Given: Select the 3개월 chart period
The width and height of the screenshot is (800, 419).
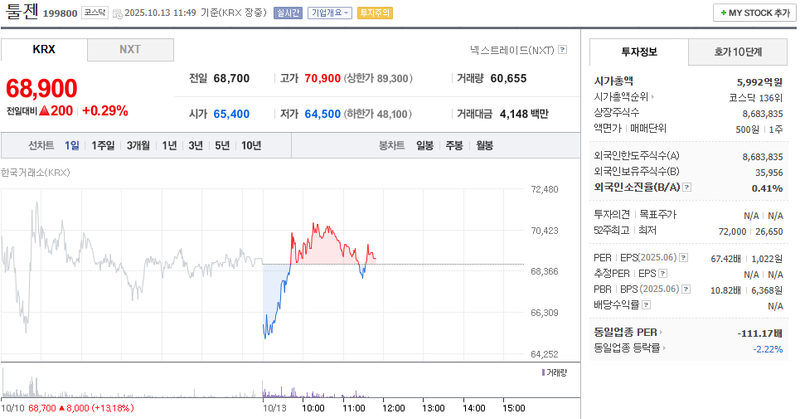Looking at the screenshot, I should [138, 145].
